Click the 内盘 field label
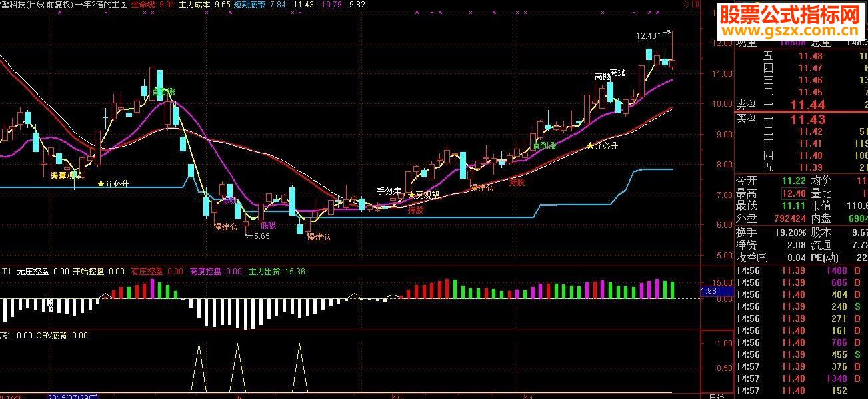 click(822, 218)
